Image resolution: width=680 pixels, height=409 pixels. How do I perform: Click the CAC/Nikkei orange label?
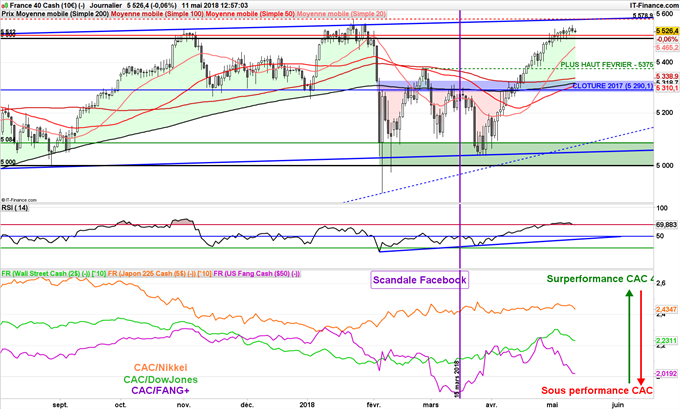point(160,368)
